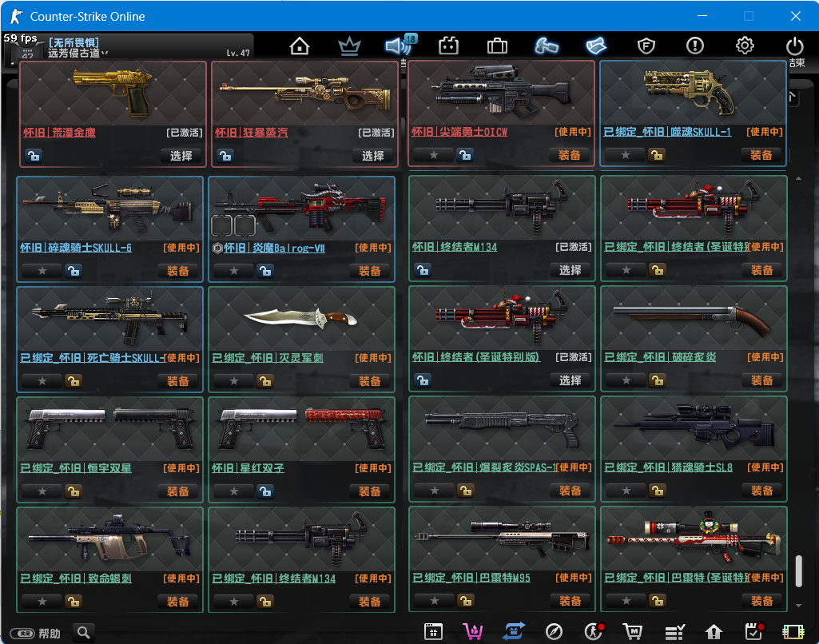Click the exclamation notice icon
This screenshot has width=819, height=644.
(694, 46)
